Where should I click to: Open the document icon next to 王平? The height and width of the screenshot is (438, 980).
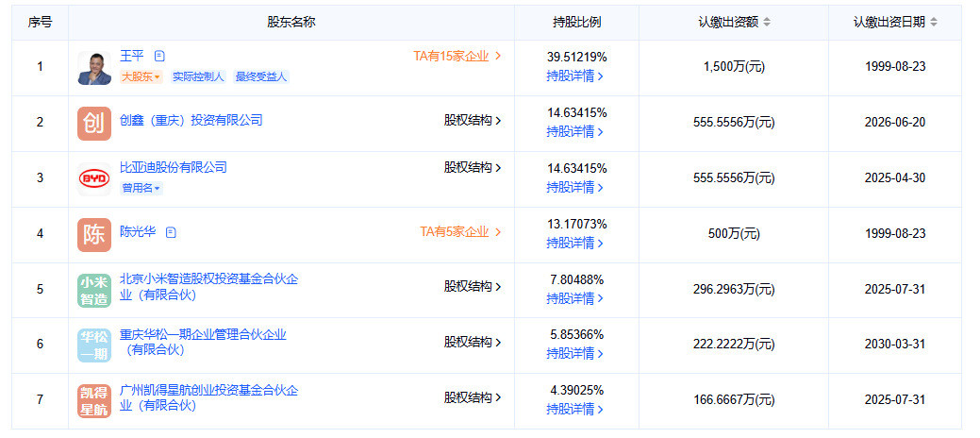pyautogui.click(x=159, y=56)
